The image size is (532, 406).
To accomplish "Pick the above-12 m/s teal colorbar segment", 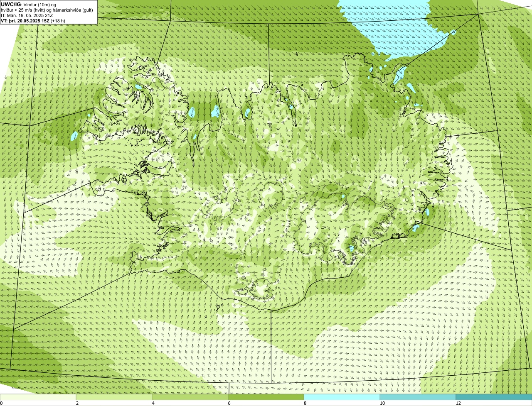I will coord(494,397).
